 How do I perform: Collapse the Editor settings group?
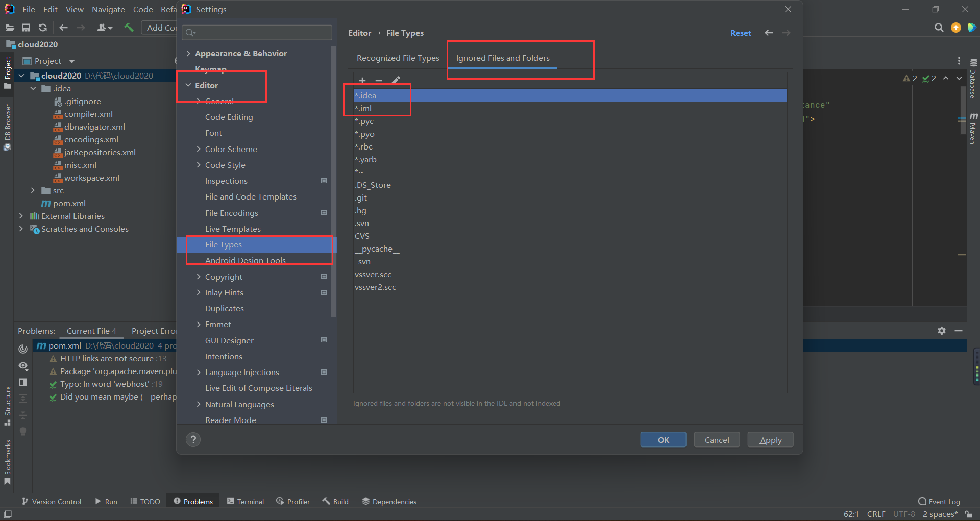point(188,85)
